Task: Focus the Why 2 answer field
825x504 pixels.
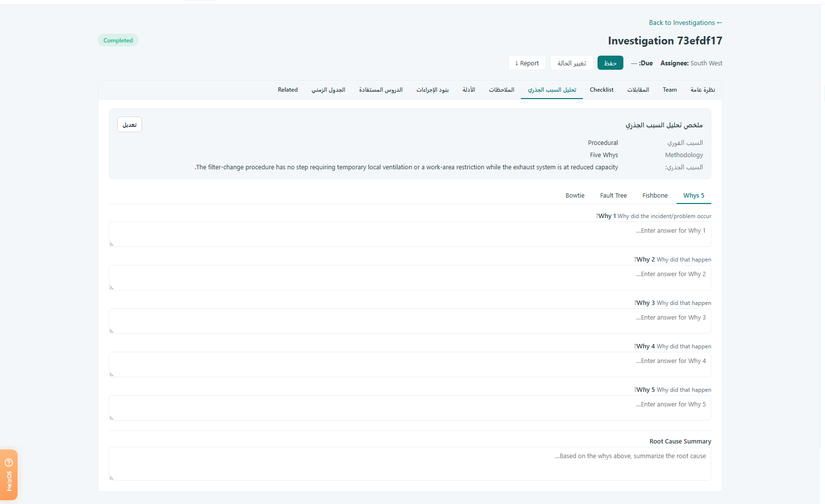Action: (410, 278)
